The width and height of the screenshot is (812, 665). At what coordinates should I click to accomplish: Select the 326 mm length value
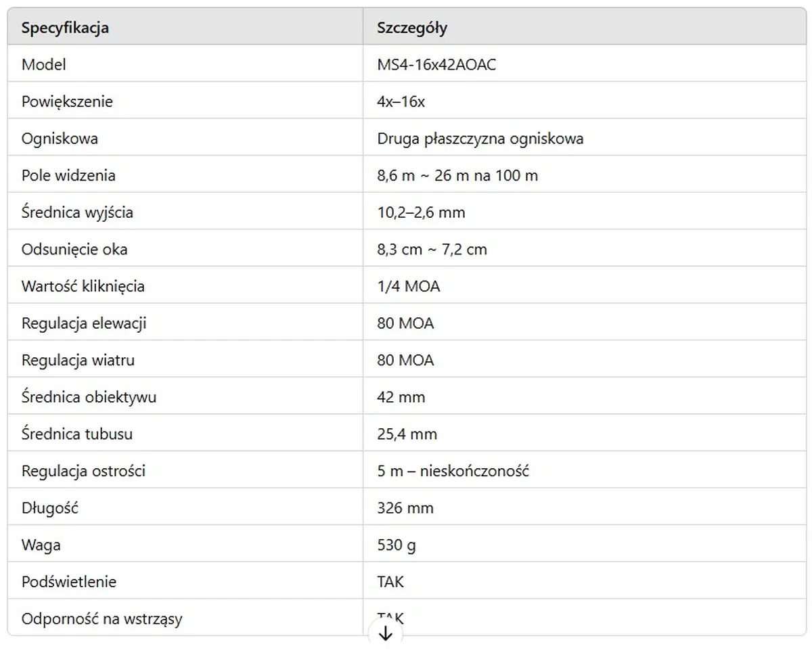click(x=405, y=507)
